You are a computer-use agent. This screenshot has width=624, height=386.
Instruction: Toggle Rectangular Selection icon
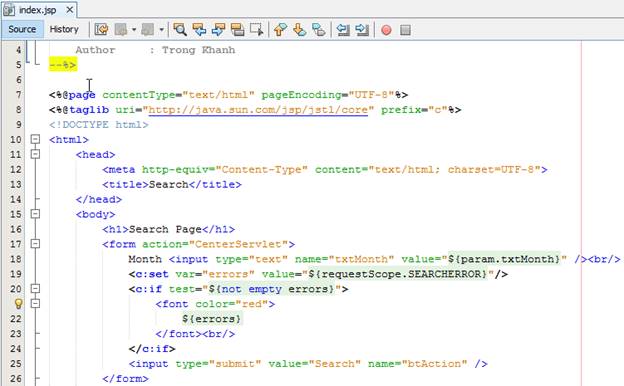[x=257, y=29]
